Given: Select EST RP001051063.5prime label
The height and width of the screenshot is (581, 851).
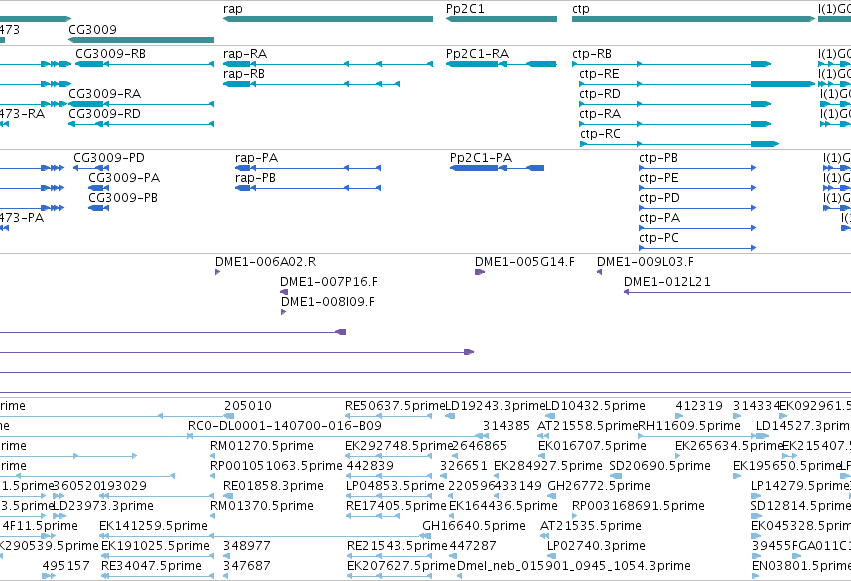Looking at the screenshot, I should (x=276, y=466).
